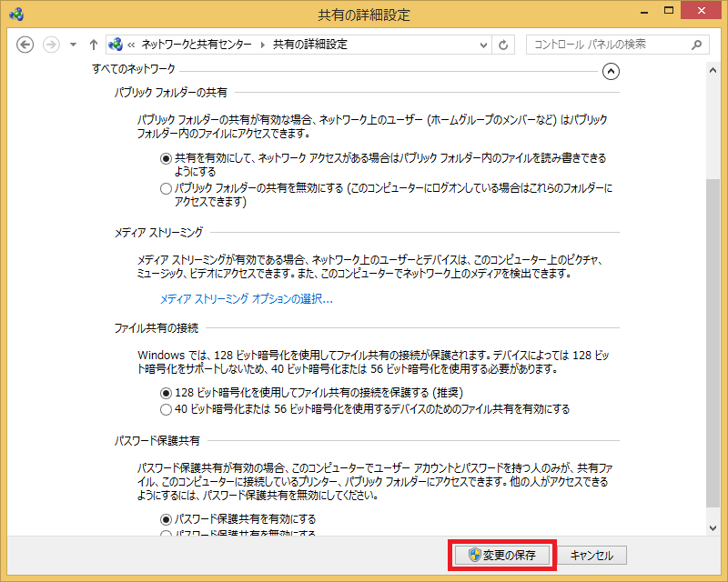Select パスワード保護共有を有効にする radio button

(165, 518)
